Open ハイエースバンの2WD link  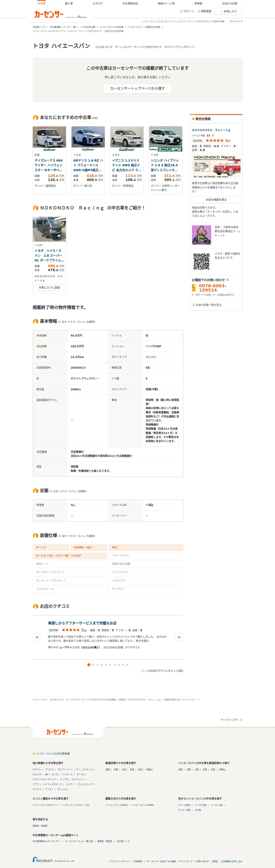(x=117, y=805)
